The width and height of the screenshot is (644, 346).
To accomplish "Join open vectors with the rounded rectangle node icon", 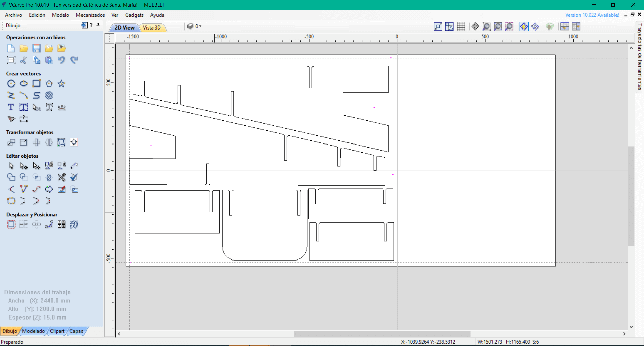I will 11,201.
